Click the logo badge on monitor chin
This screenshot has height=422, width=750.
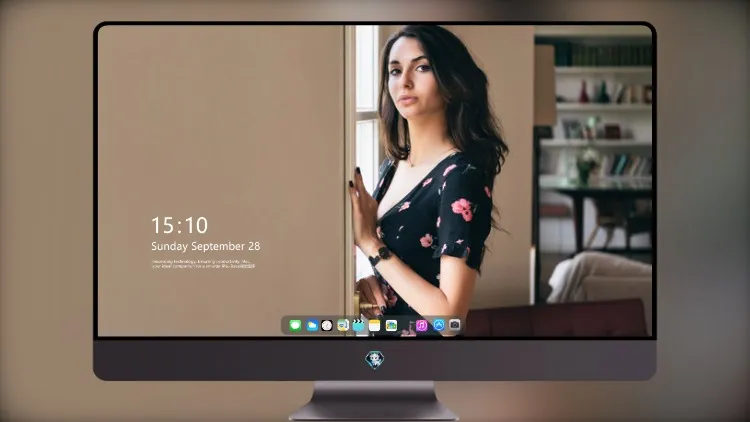click(x=375, y=360)
